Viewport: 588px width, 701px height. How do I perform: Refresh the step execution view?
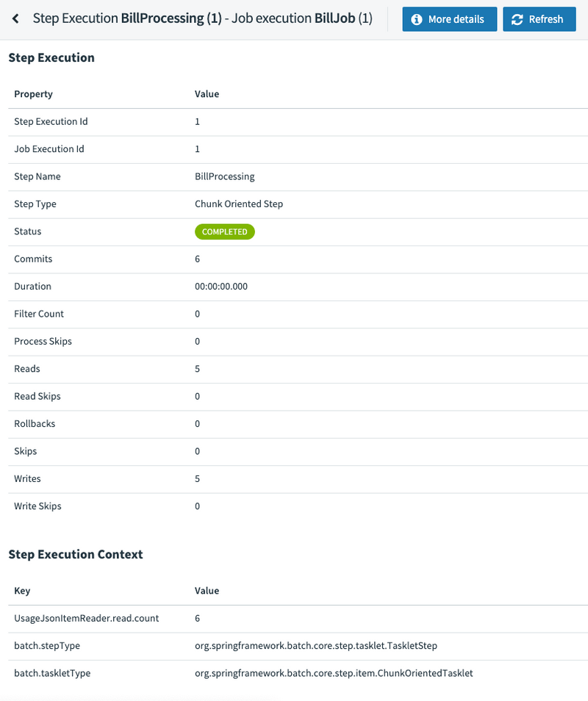point(539,19)
